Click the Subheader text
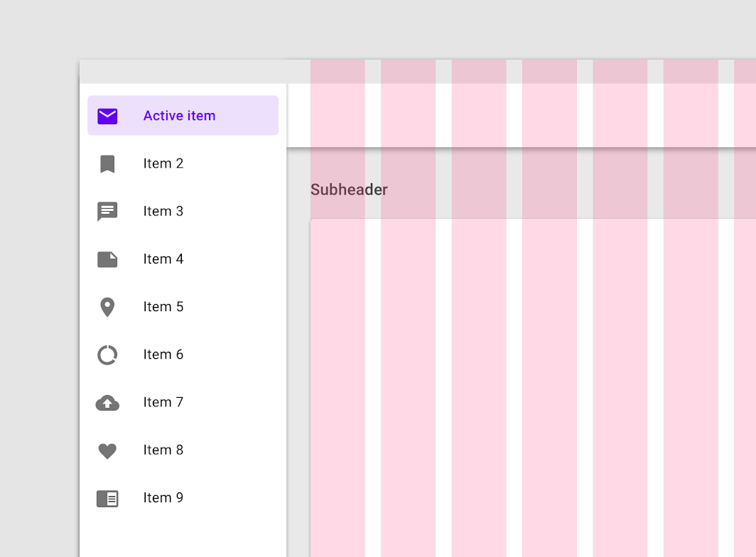Viewport: 756px width, 557px height. click(x=349, y=190)
